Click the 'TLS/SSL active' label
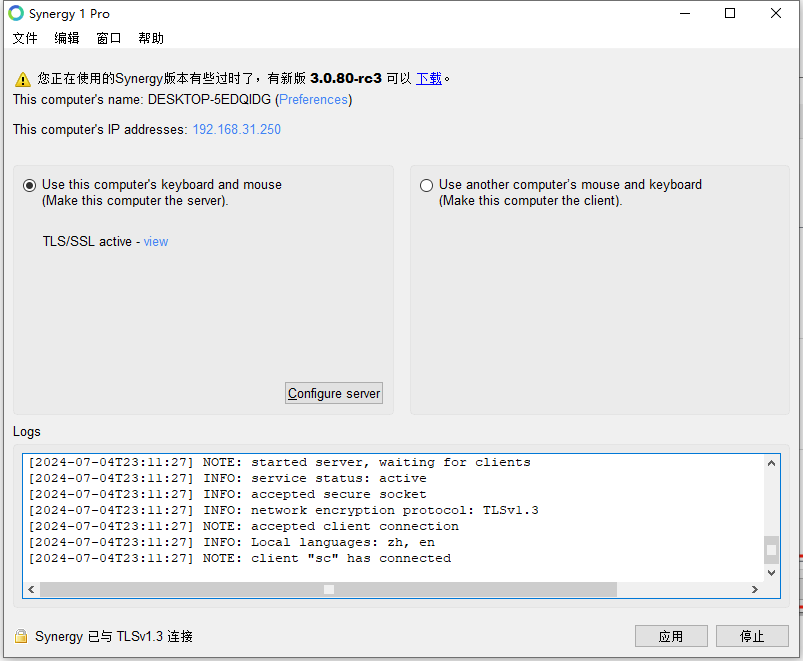The height and width of the screenshot is (661, 803). (87, 242)
